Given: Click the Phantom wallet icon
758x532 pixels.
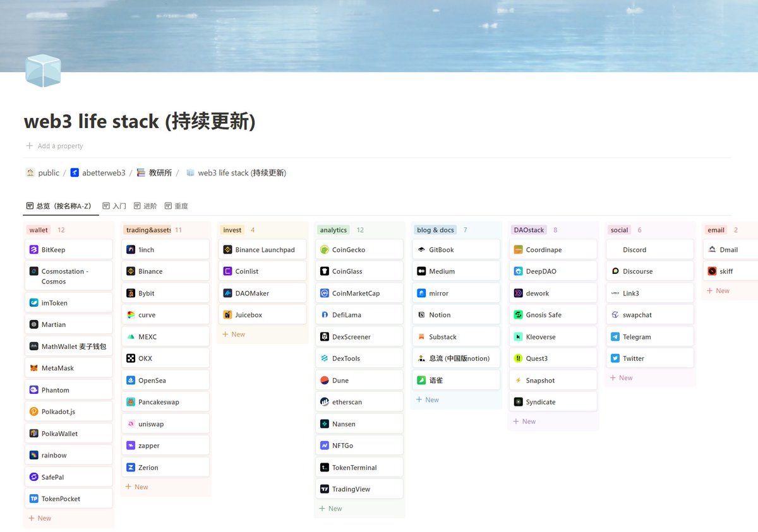Looking at the screenshot, I should pos(34,390).
